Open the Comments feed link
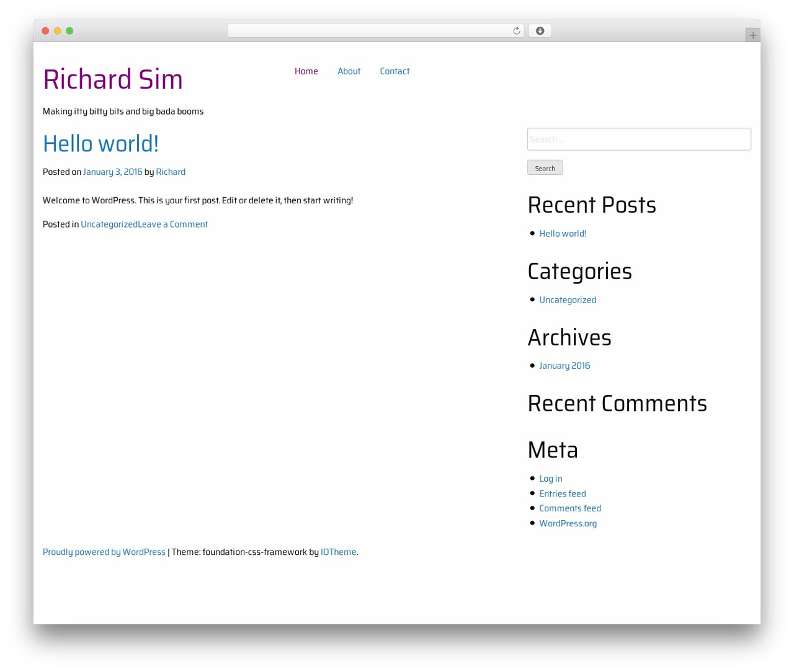Viewport: 794px width, 672px height. [570, 508]
